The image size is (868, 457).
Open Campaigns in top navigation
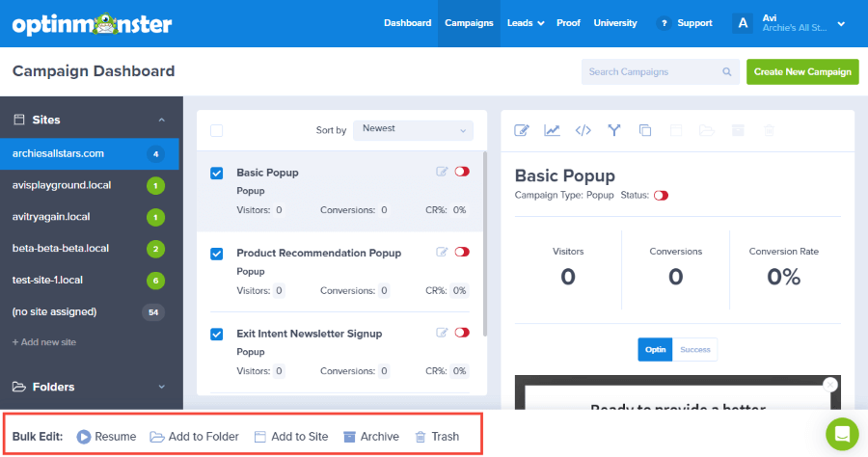click(x=469, y=23)
